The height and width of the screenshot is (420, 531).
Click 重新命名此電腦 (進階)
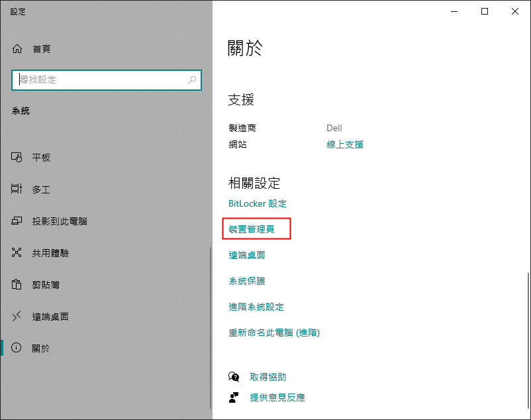(273, 332)
